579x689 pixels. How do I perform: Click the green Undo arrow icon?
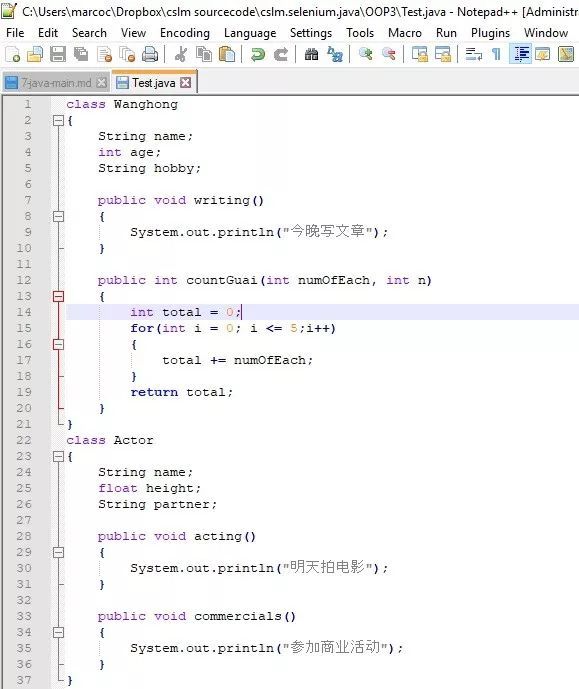click(257, 54)
